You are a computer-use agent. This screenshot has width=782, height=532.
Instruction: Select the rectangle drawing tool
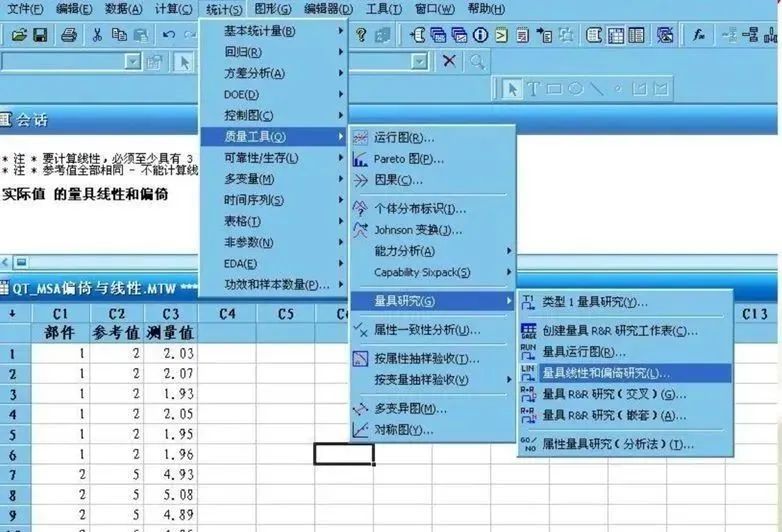[x=554, y=89]
